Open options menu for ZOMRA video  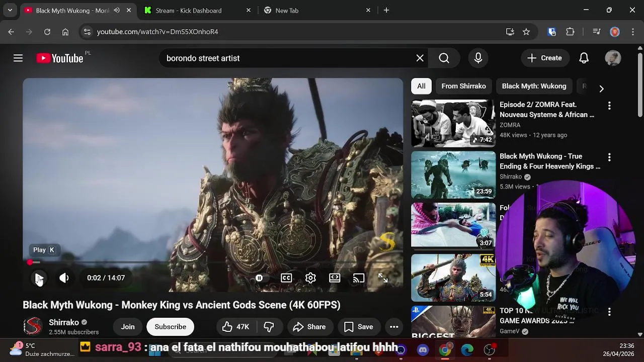coord(609,106)
